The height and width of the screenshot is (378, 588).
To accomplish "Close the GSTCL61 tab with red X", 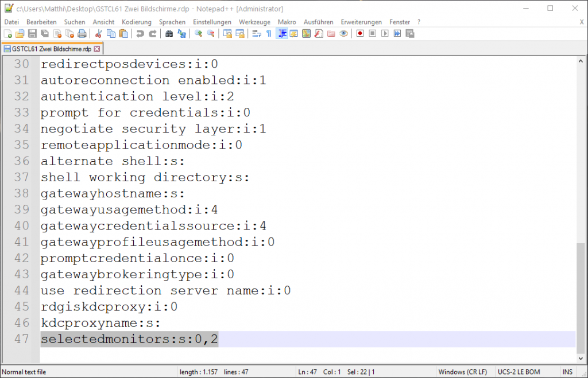I will pos(97,49).
